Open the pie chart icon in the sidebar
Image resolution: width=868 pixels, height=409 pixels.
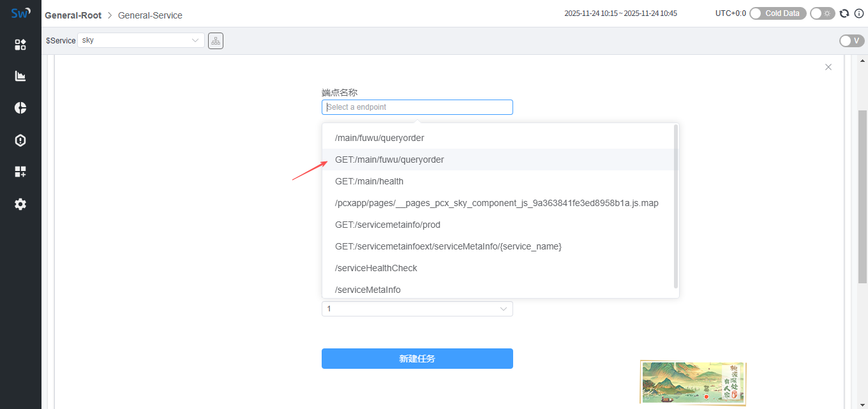[20, 108]
